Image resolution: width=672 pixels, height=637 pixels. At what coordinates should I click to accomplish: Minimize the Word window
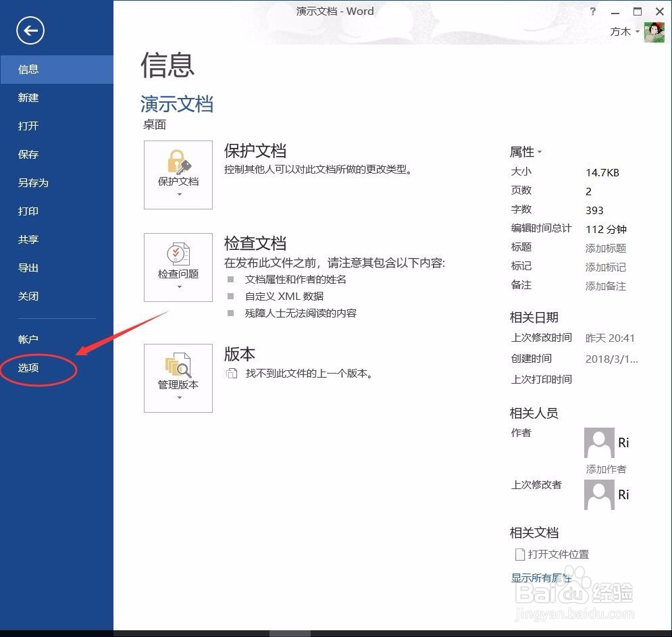[x=615, y=12]
